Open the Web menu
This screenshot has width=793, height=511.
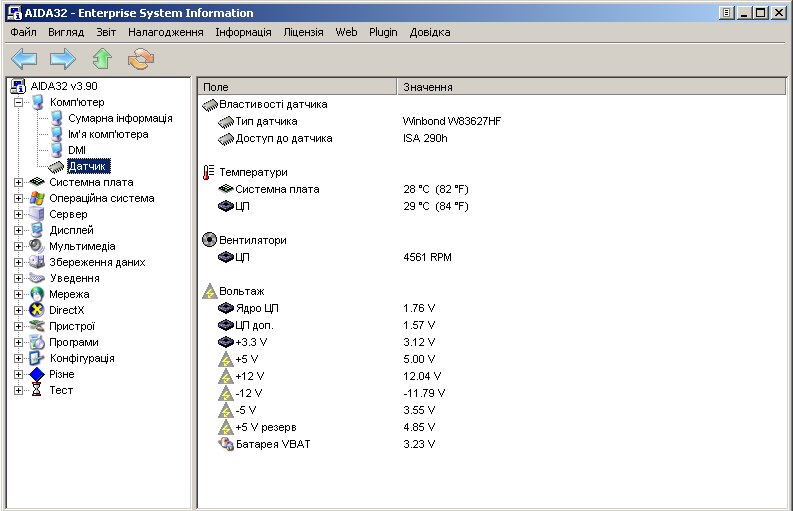tap(346, 32)
